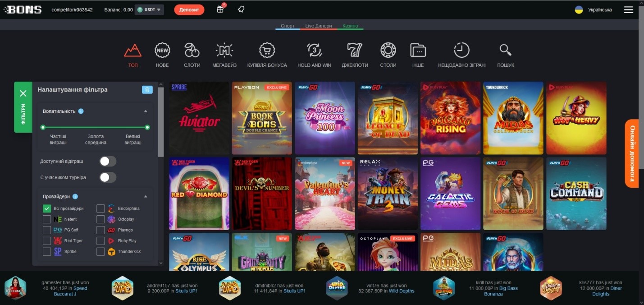Click the Ukrainian flag language icon
The image size is (644, 305).
579,10
